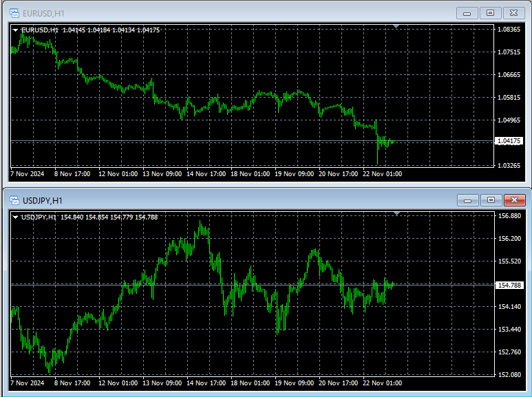Click 7 Nov 2024 on EURUSD time axis
The image size is (532, 397).
[x=27, y=174]
